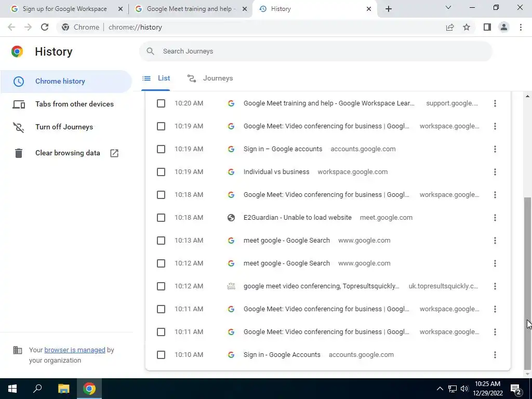Image resolution: width=532 pixels, height=399 pixels.
Task: Click in the Search Journeys field
Action: tap(315, 51)
